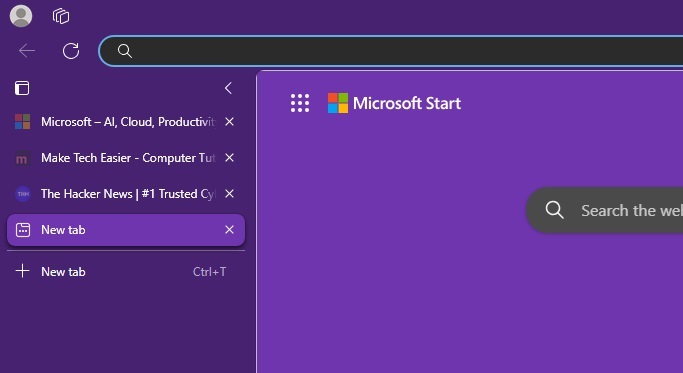Refresh the page
The width and height of the screenshot is (683, 373).
pyautogui.click(x=71, y=51)
